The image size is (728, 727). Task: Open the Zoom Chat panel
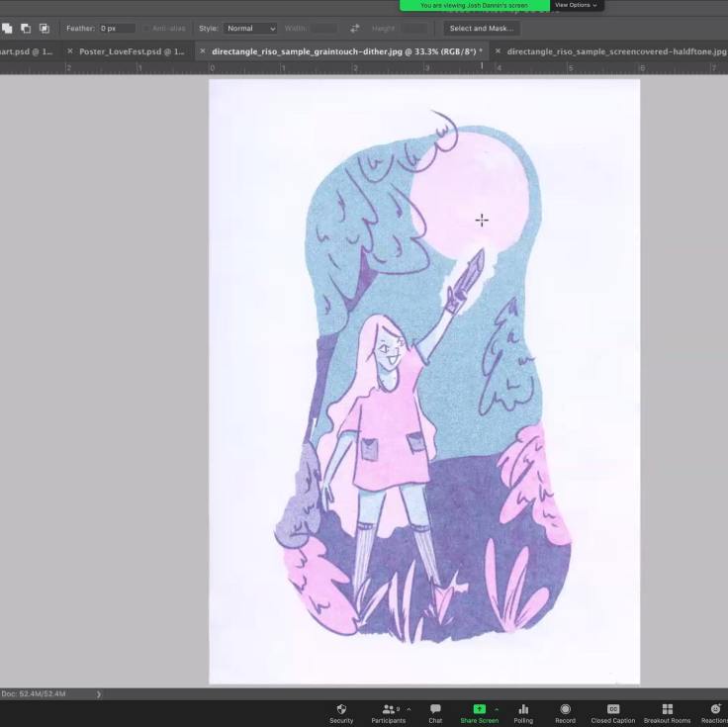tap(435, 712)
